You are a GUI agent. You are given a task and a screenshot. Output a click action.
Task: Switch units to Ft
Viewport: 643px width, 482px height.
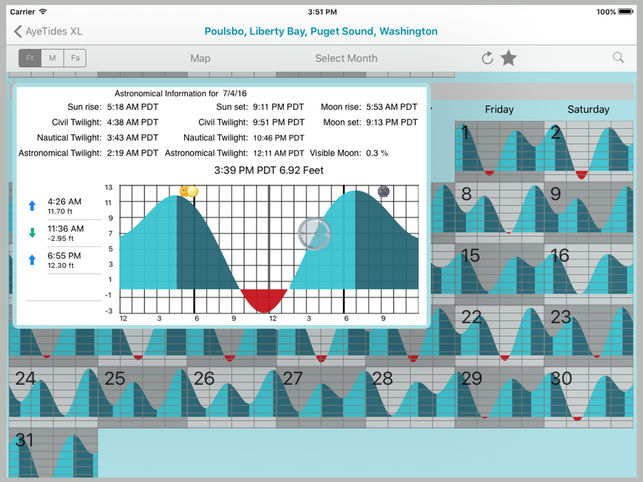click(x=30, y=58)
